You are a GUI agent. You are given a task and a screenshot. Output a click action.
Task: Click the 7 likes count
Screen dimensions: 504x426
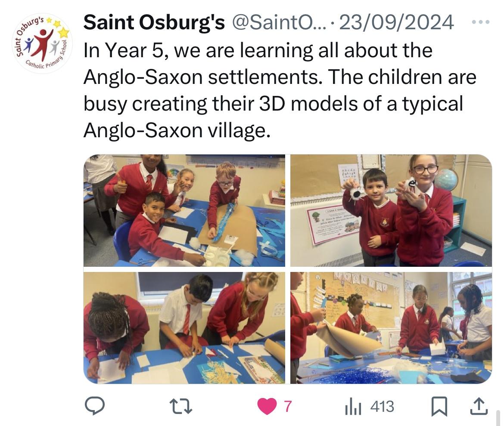click(x=288, y=406)
